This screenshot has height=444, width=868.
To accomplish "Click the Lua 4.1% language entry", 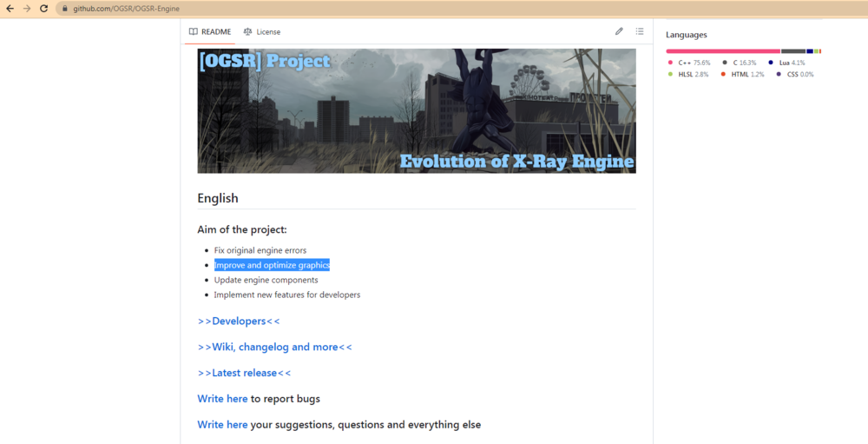I will pyautogui.click(x=786, y=63).
